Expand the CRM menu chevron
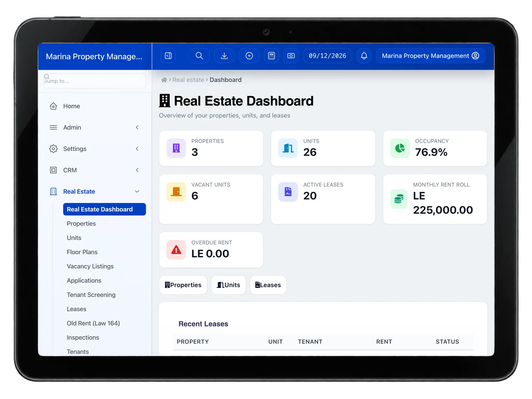The width and height of the screenshot is (532, 399). pyautogui.click(x=137, y=170)
